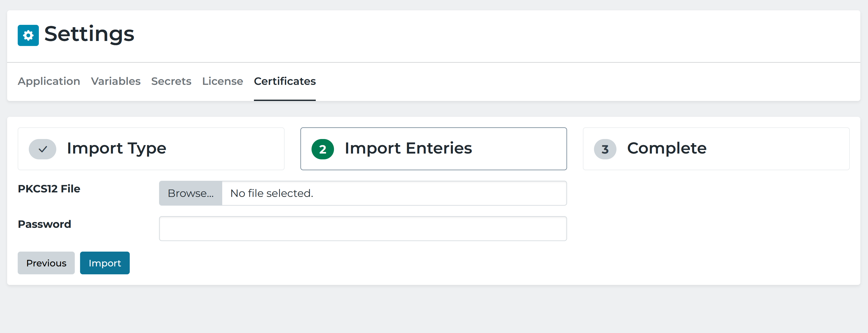
Task: Click the Password label
Action: click(x=44, y=224)
